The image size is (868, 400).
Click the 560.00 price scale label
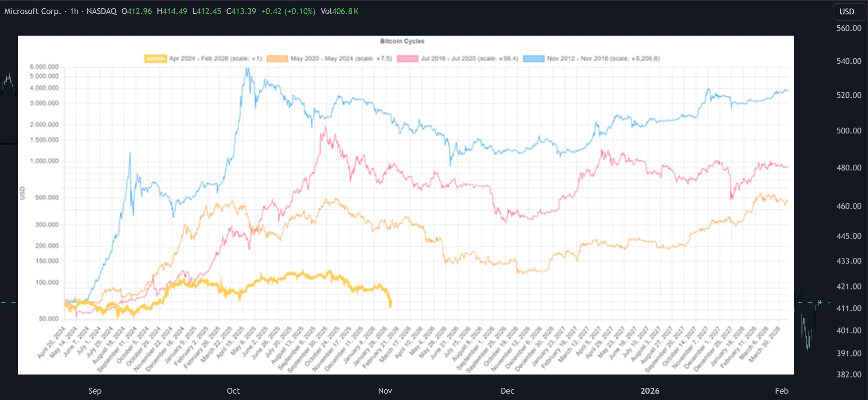849,28
